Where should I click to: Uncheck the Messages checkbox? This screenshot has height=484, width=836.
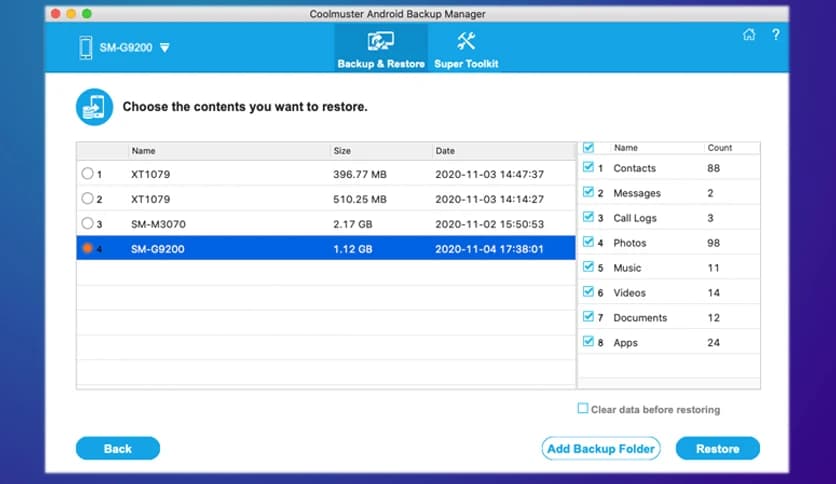(588, 192)
